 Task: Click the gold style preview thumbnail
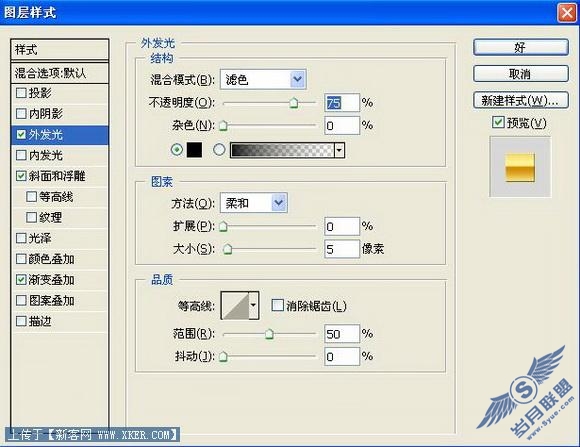[520, 167]
